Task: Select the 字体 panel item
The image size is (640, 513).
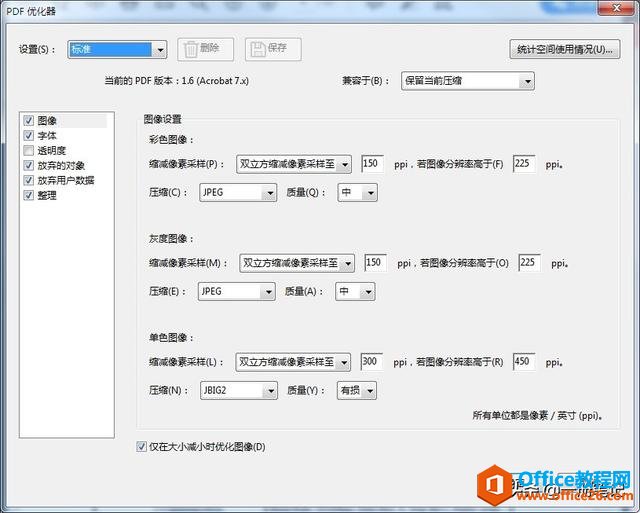Action: tap(47, 135)
